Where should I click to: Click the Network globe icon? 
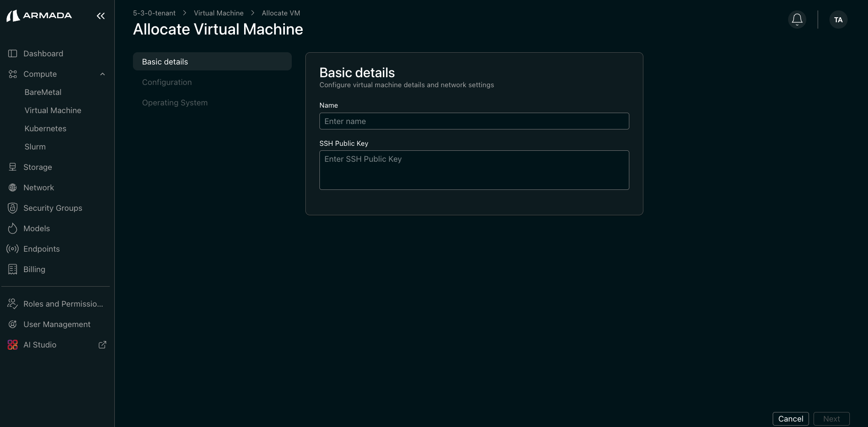13,187
